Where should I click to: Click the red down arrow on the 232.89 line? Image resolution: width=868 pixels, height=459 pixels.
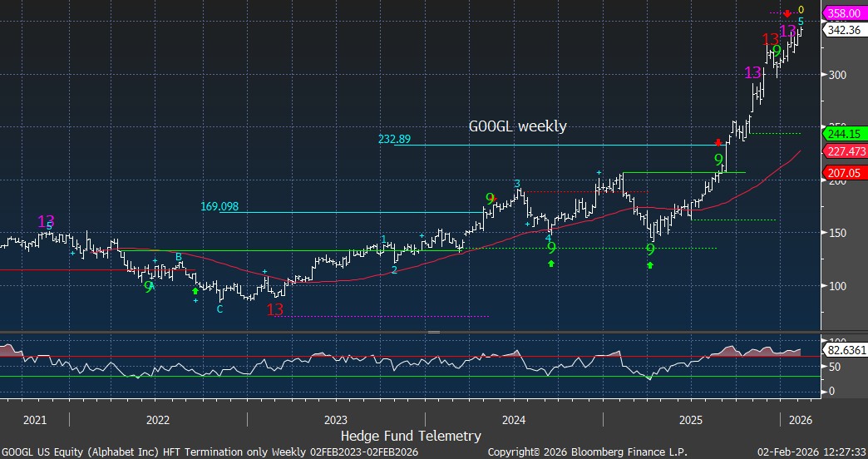pos(718,143)
